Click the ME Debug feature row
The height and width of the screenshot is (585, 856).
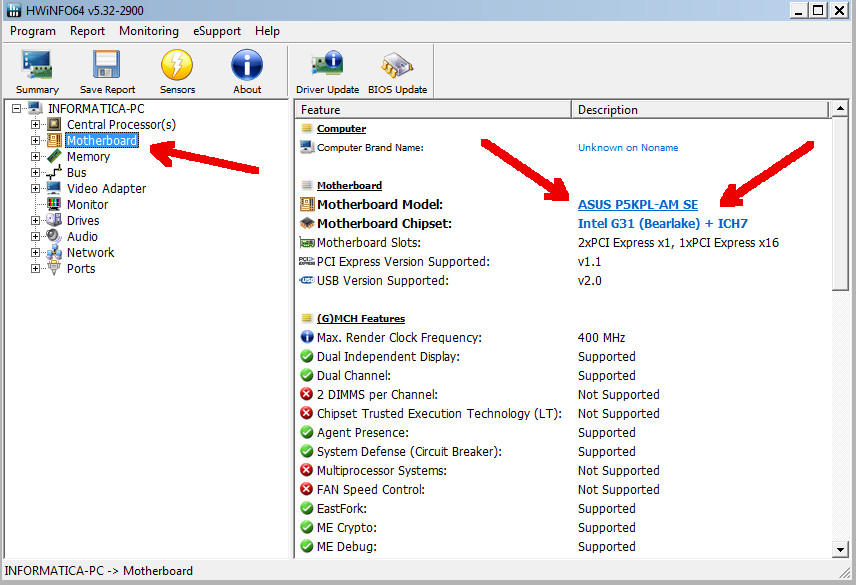click(563, 546)
